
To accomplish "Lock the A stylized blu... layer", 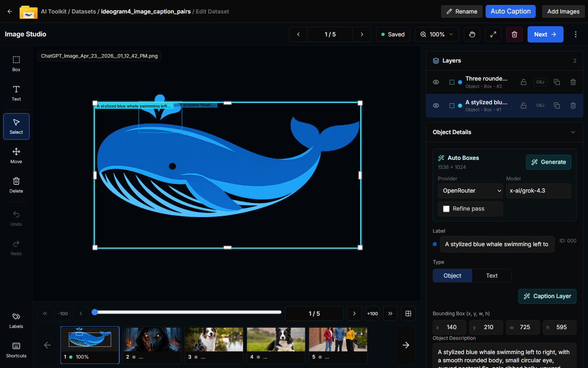I will [x=523, y=105].
